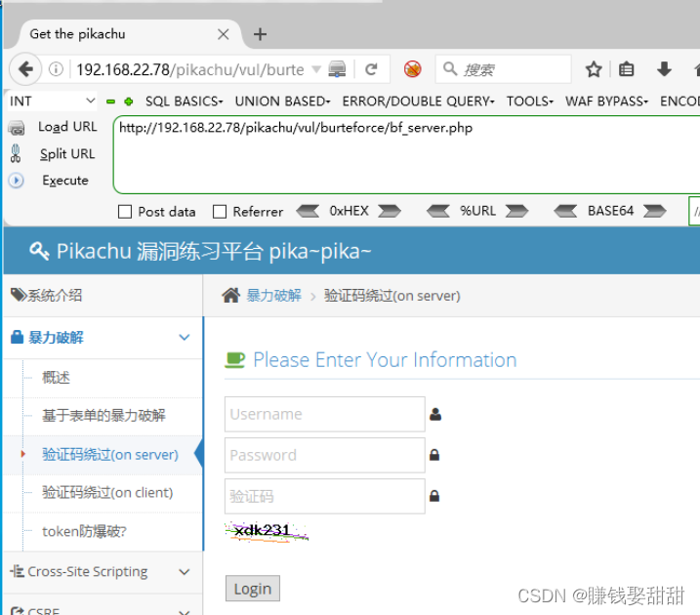This screenshot has height=615, width=700.
Task: Click the left arrow before BASE64
Action: [565, 211]
